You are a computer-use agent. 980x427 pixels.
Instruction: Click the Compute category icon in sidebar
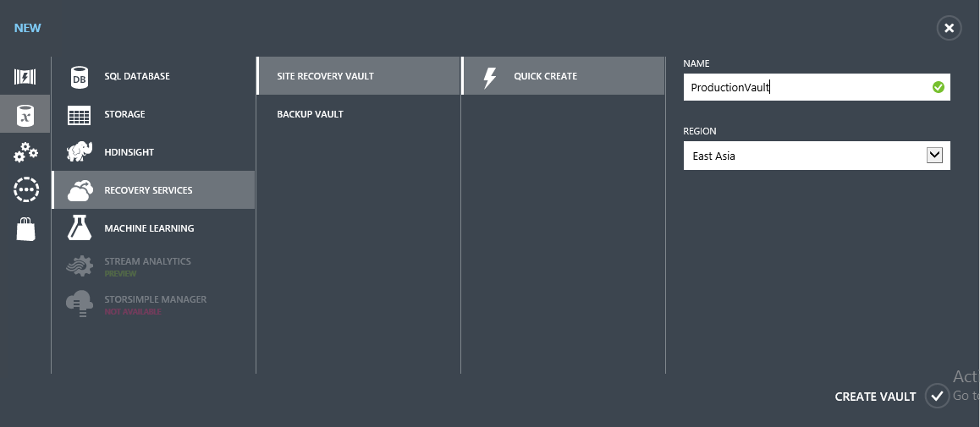point(25,77)
